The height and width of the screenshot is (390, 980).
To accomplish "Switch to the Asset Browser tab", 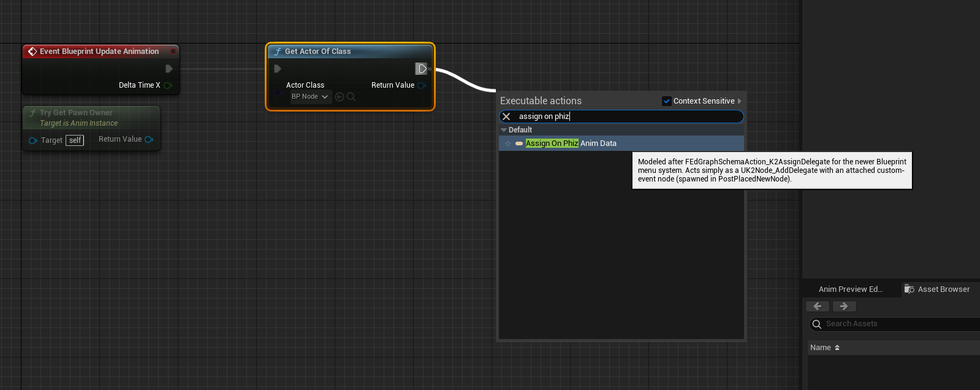I will pos(940,289).
